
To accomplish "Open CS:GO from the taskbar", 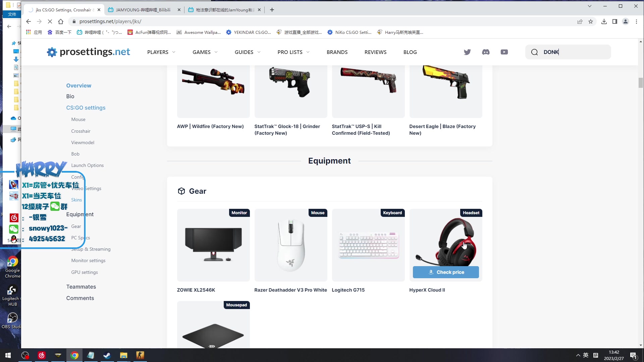I will click(140, 355).
